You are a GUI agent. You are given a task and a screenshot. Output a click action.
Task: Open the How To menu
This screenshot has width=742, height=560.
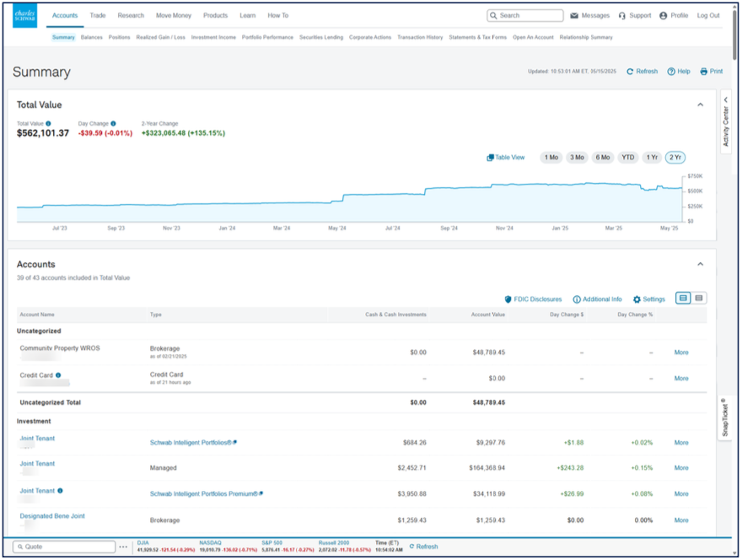point(277,16)
